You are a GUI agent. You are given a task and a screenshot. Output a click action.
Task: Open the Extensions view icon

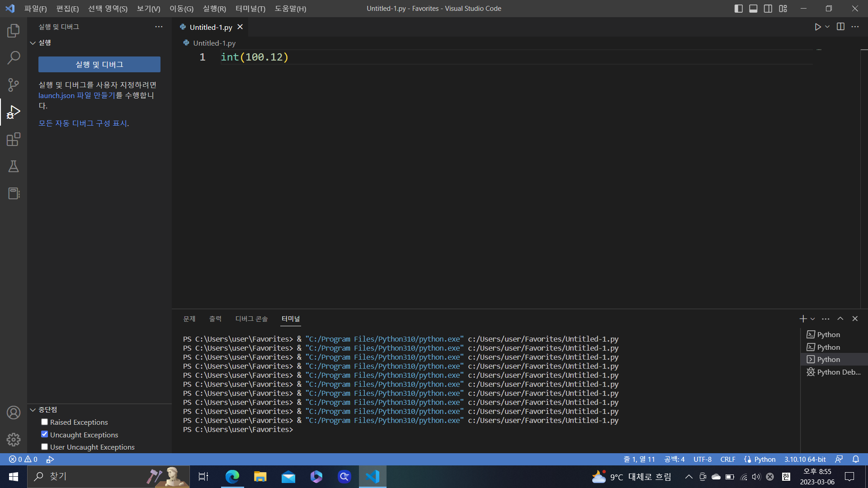coord(14,139)
